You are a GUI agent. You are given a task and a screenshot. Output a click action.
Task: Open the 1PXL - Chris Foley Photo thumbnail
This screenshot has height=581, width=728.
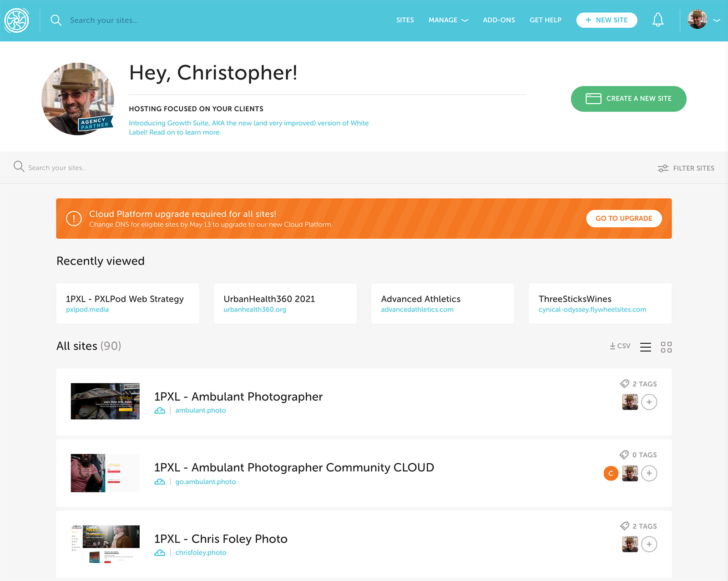coord(105,544)
